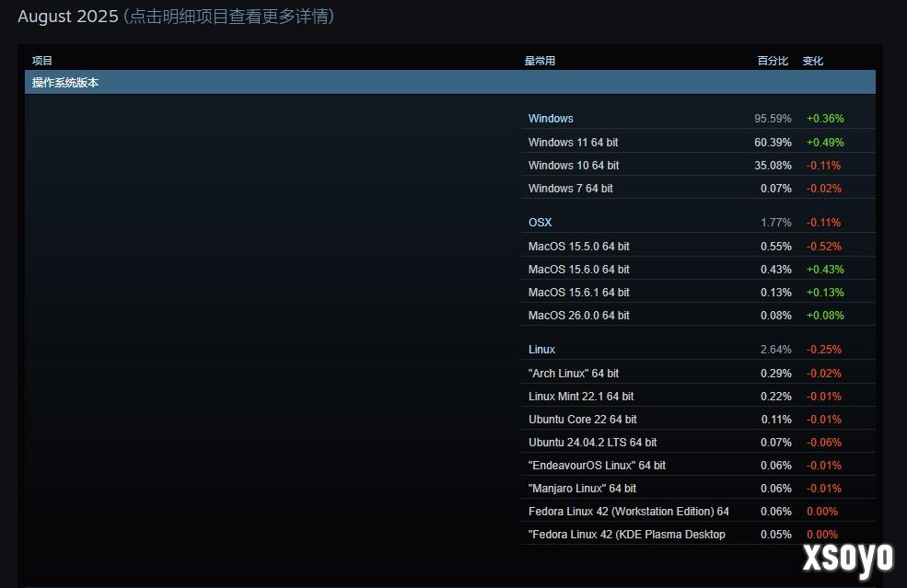Select Ubuntu 24.04.2 LTS 64 bit row

click(x=698, y=443)
